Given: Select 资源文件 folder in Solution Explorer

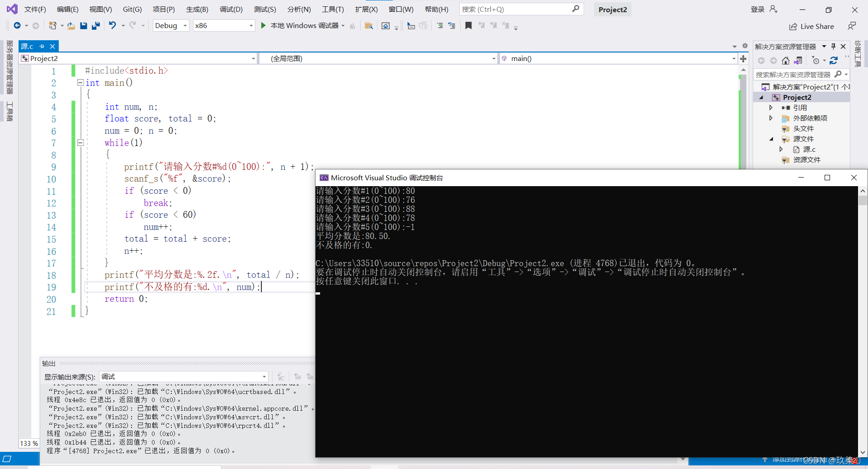Looking at the screenshot, I should (807, 160).
